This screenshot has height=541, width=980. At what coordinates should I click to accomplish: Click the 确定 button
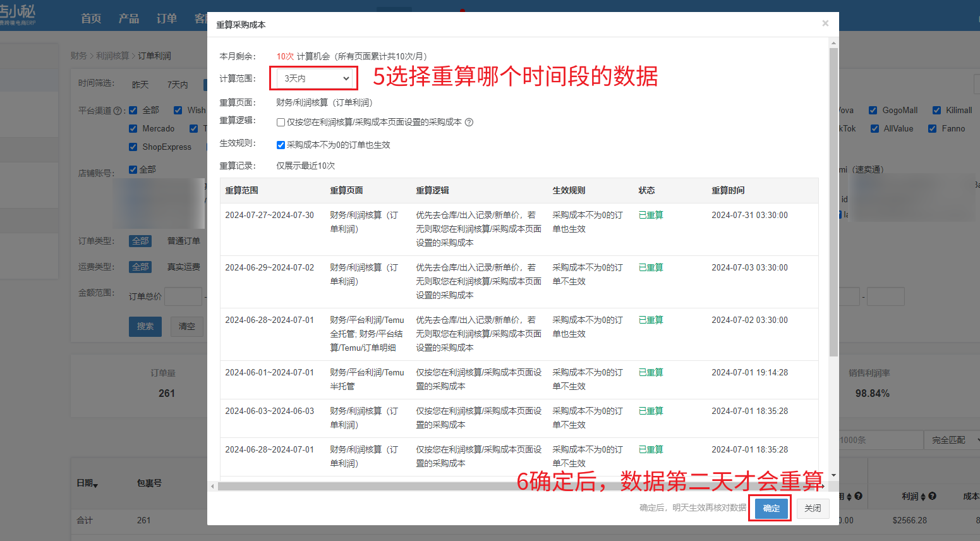point(771,508)
